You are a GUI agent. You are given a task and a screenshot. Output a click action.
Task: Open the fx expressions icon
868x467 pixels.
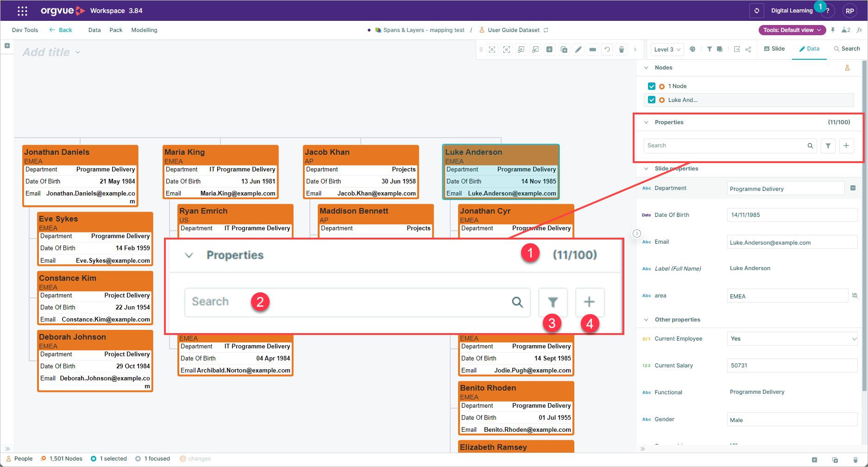859,30
